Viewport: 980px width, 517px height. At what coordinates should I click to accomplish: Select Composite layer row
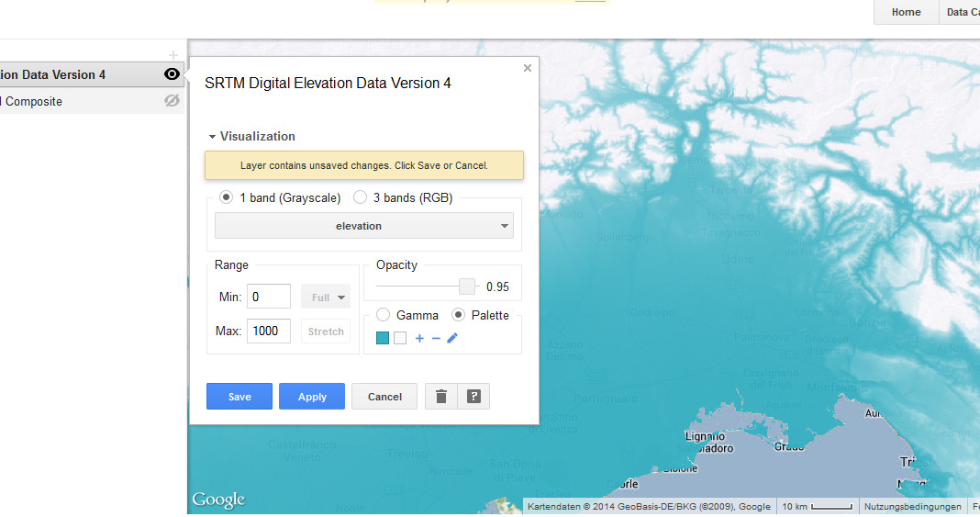92,101
